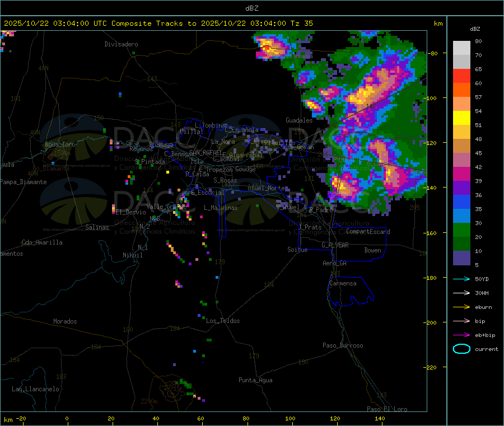Click the dBZ title at the top
The height and width of the screenshot is (426, 504).
251,8
